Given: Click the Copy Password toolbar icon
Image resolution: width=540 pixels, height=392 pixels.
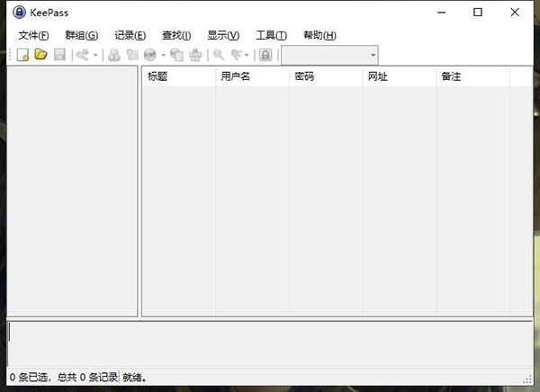Looking at the screenshot, I should (132, 55).
